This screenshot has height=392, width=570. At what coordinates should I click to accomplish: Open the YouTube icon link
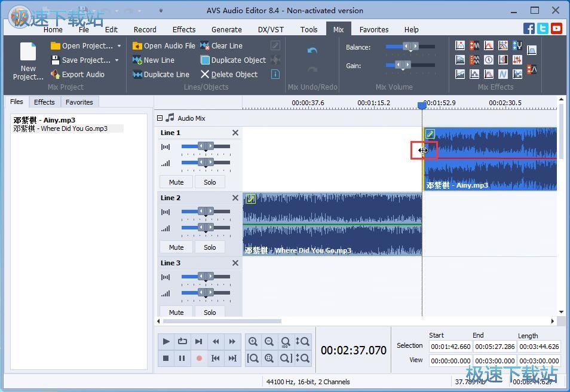[x=556, y=28]
